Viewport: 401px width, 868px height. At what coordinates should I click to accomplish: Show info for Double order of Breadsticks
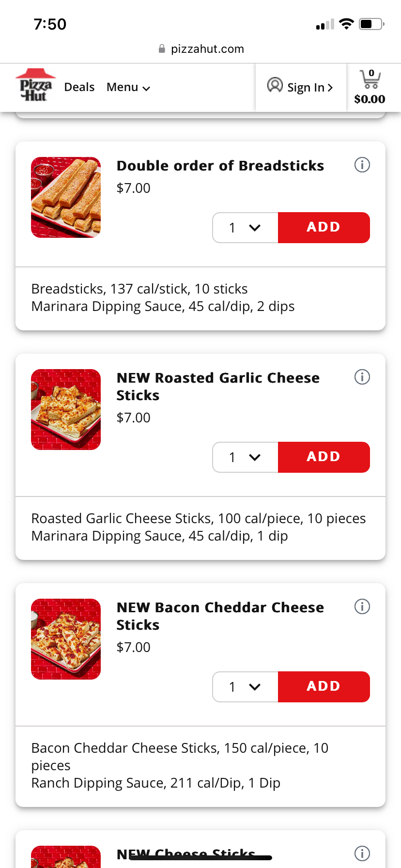362,165
